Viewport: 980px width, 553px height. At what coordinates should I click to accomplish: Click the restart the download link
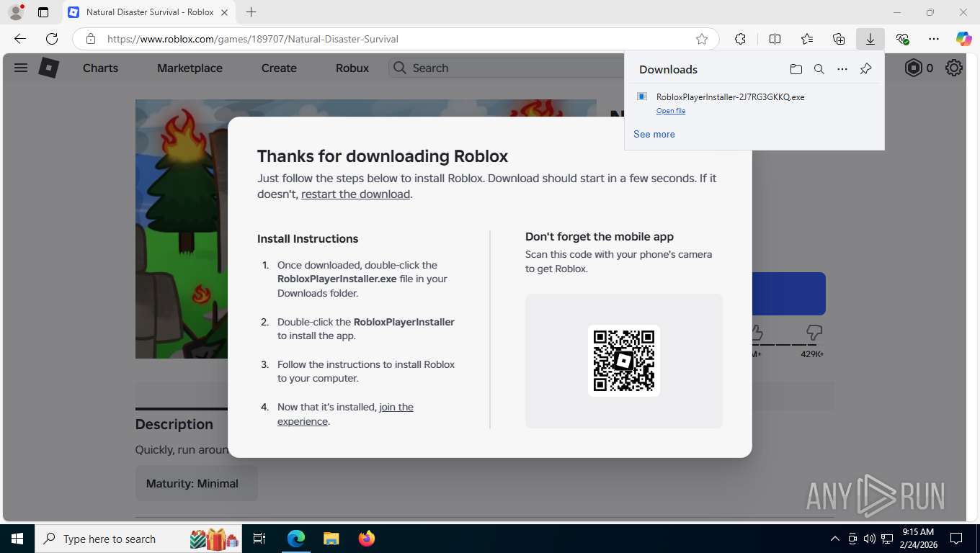tap(355, 194)
